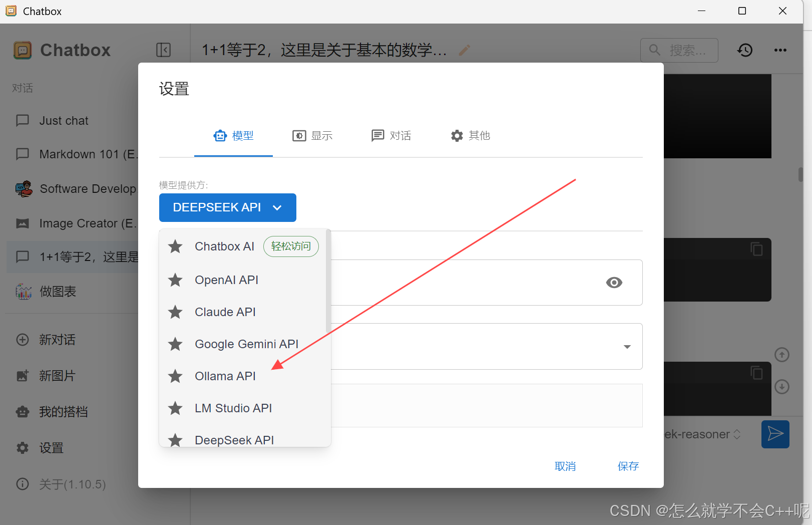Expand DEEPSEEK API provider dropdown
The width and height of the screenshot is (812, 525).
click(228, 207)
